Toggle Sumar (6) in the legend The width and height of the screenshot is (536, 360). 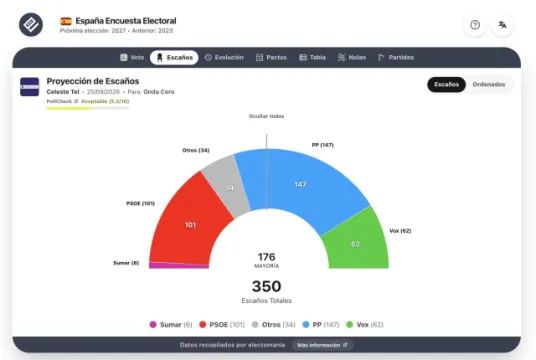[171, 325]
